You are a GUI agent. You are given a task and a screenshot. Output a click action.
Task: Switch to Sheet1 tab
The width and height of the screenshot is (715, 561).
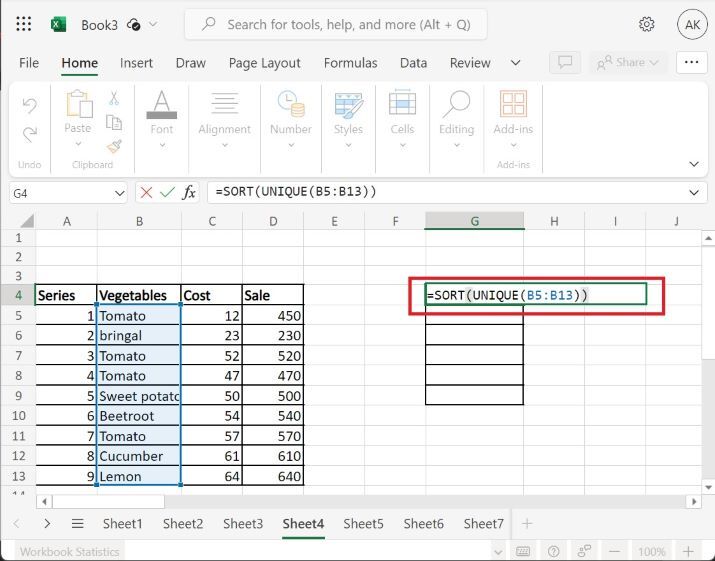click(122, 524)
